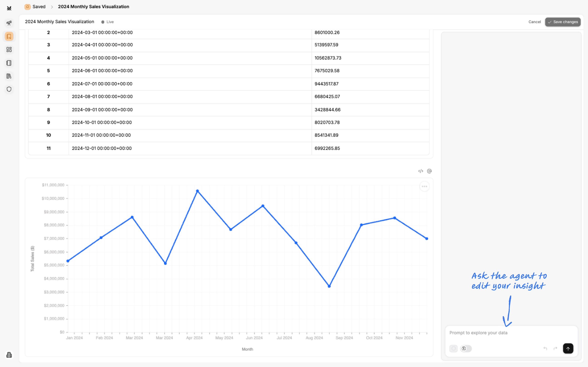The image size is (588, 367).
Task: Select the bookmarks icon in the left sidebar
Action: (9, 36)
